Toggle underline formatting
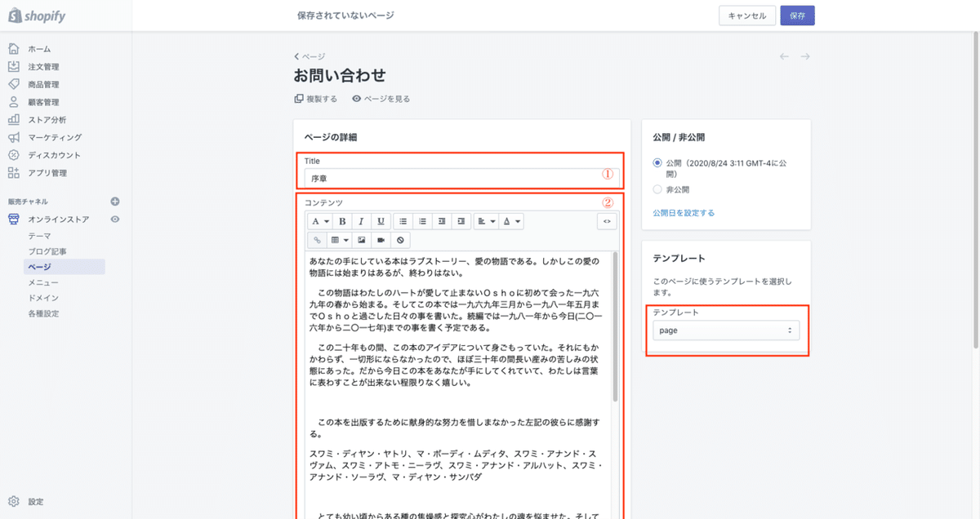Screen dimensions: 980x519 click(x=381, y=220)
